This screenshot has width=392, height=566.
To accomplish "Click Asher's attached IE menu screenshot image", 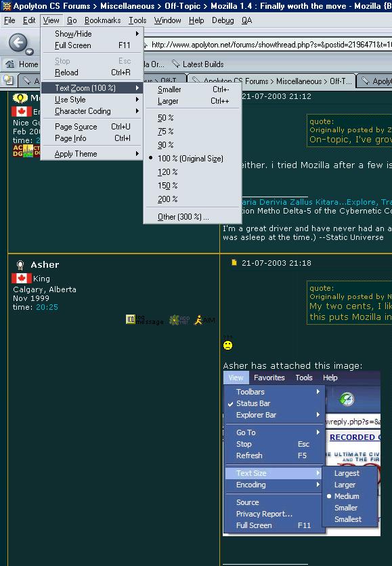I will (x=301, y=453).
